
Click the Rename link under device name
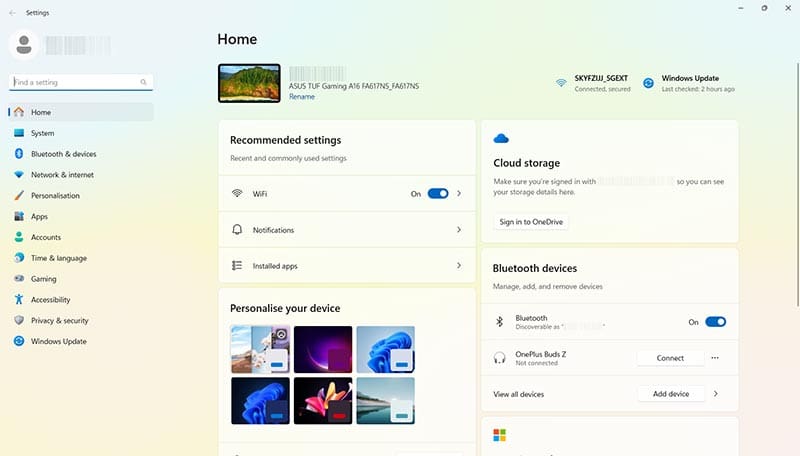click(x=302, y=96)
